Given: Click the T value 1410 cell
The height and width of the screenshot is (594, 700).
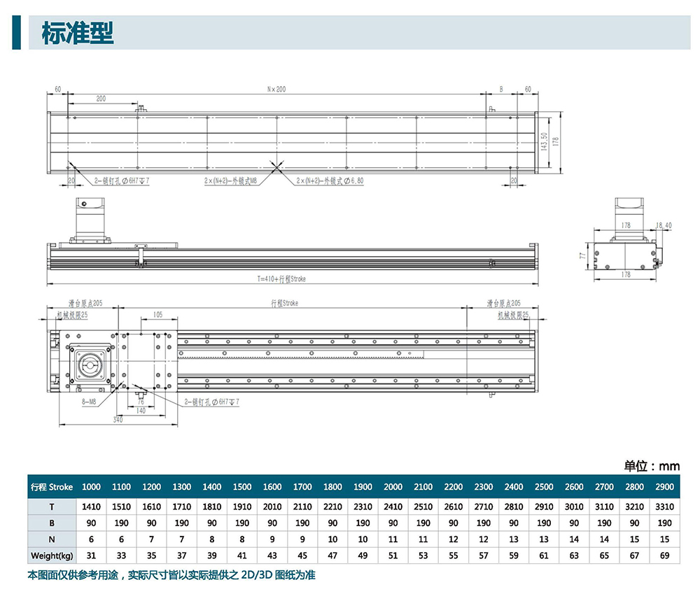Looking at the screenshot, I should point(92,507).
